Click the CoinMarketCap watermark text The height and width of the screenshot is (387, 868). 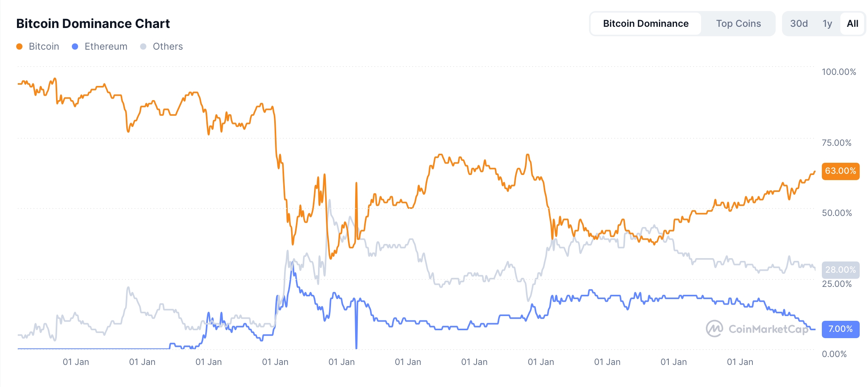pyautogui.click(x=769, y=329)
